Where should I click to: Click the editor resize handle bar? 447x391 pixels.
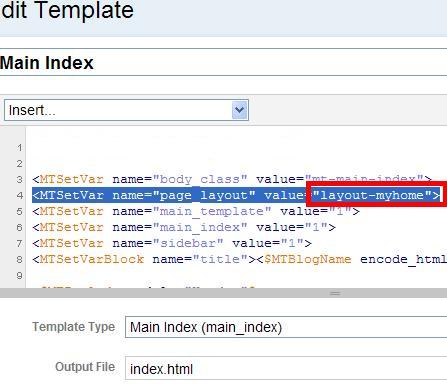click(x=223, y=293)
